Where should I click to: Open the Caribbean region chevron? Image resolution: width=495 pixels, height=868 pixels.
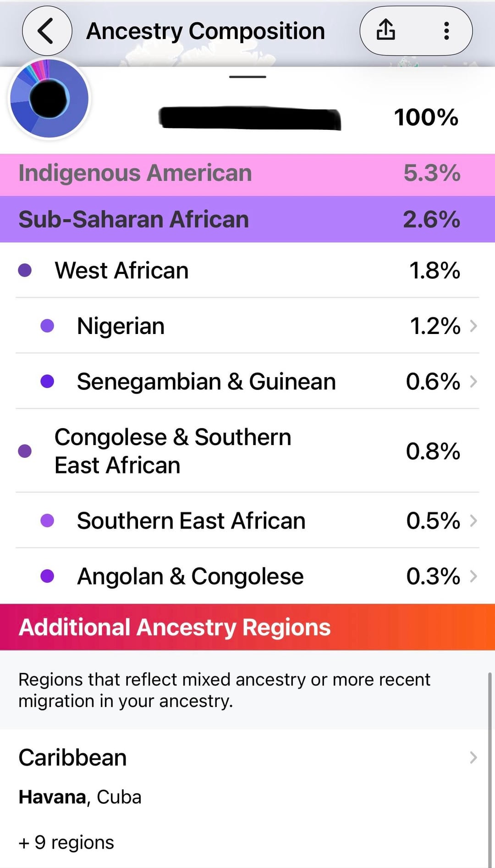tap(473, 757)
